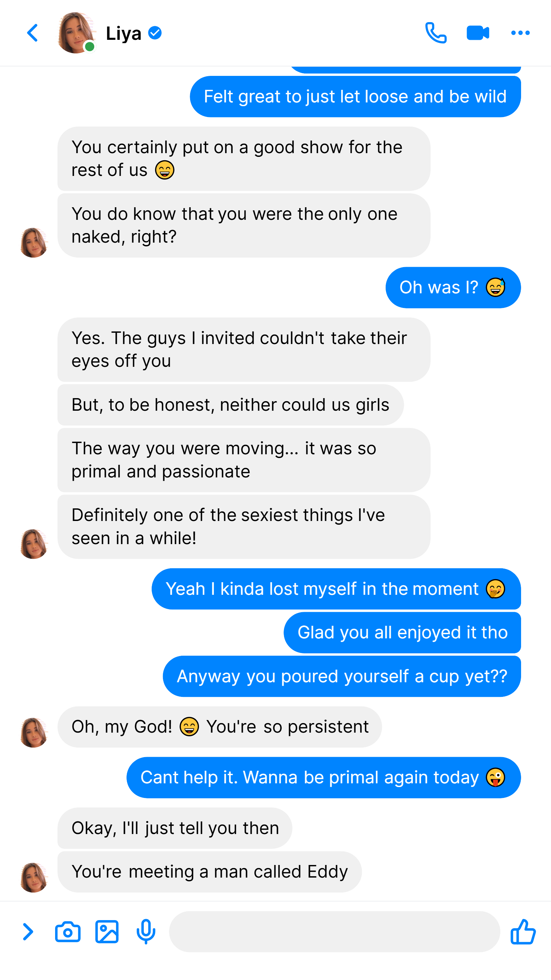This screenshot has width=551, height=980.
Task: Open the three-dot more options menu
Action: (x=520, y=33)
